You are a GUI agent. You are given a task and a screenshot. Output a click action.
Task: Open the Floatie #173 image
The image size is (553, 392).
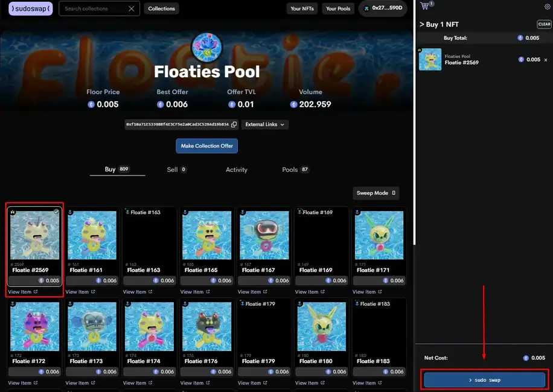92,326
